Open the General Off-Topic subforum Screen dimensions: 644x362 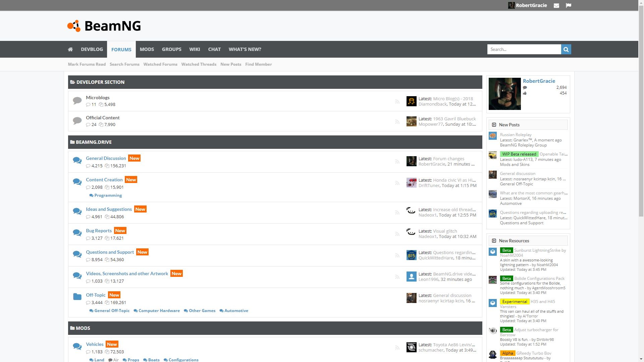109,311
